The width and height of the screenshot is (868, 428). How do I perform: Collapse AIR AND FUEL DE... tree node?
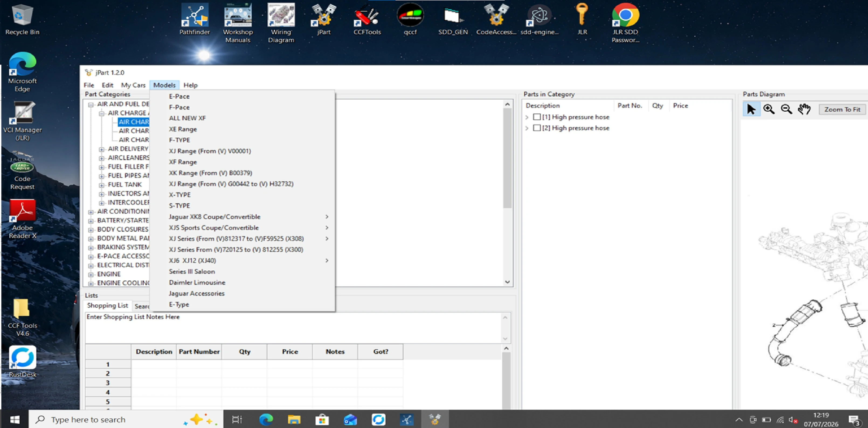point(91,105)
